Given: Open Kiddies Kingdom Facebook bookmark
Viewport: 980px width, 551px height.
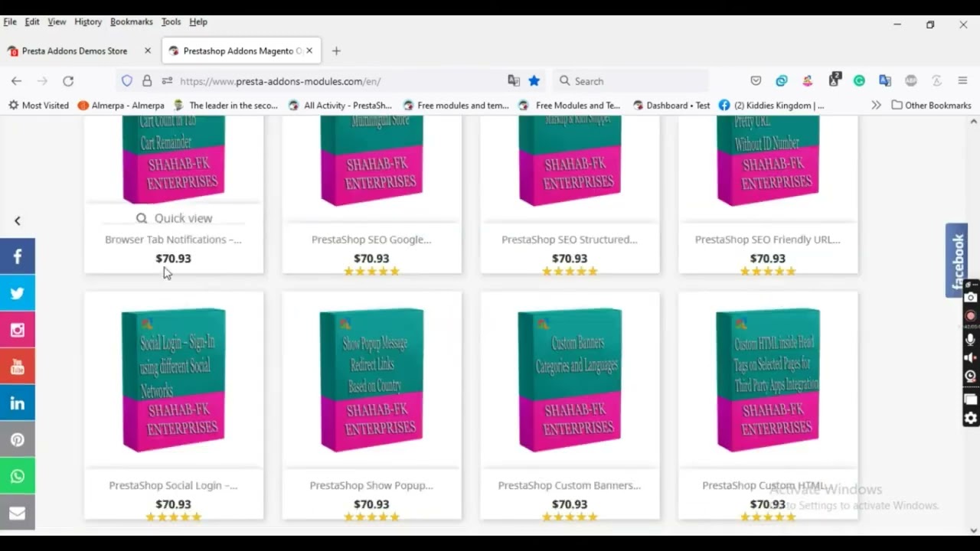Looking at the screenshot, I should (x=771, y=105).
